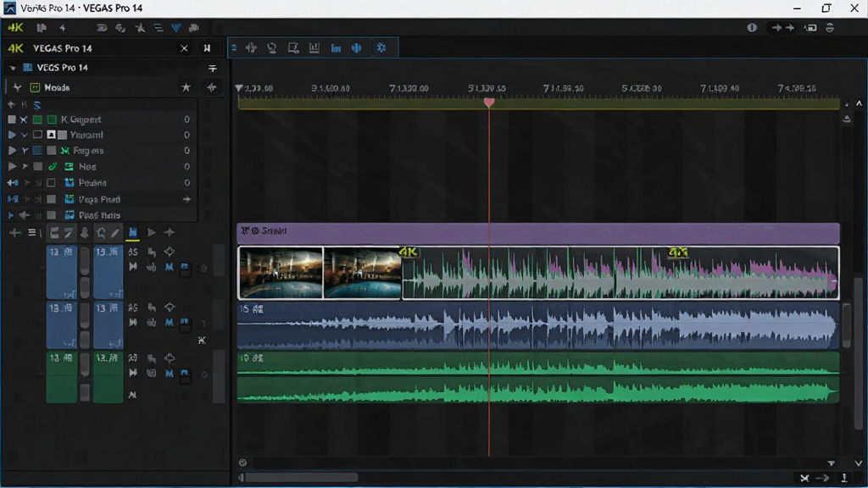868x488 pixels.
Task: Click the chart icon in timeline toolbar
Action: (x=314, y=48)
